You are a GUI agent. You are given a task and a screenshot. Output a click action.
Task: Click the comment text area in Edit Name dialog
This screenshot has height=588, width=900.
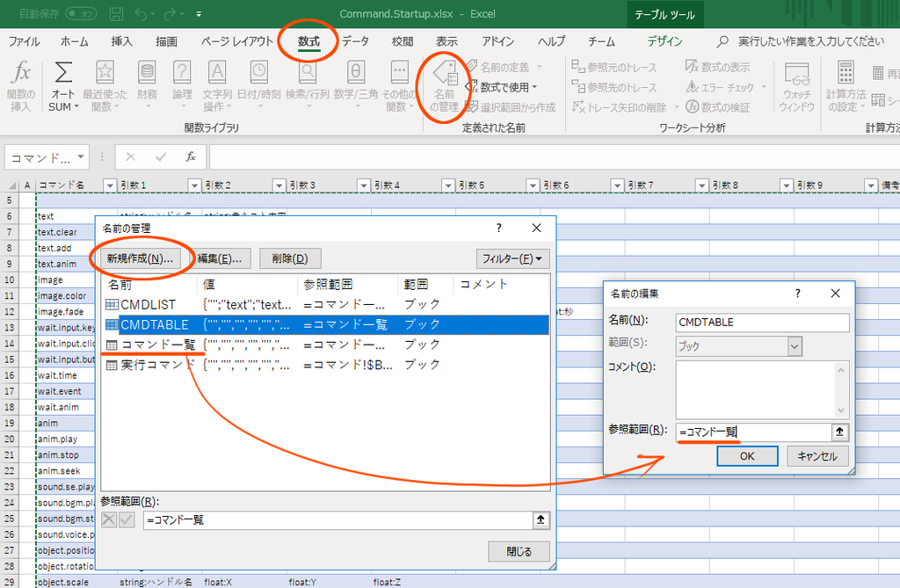point(755,390)
